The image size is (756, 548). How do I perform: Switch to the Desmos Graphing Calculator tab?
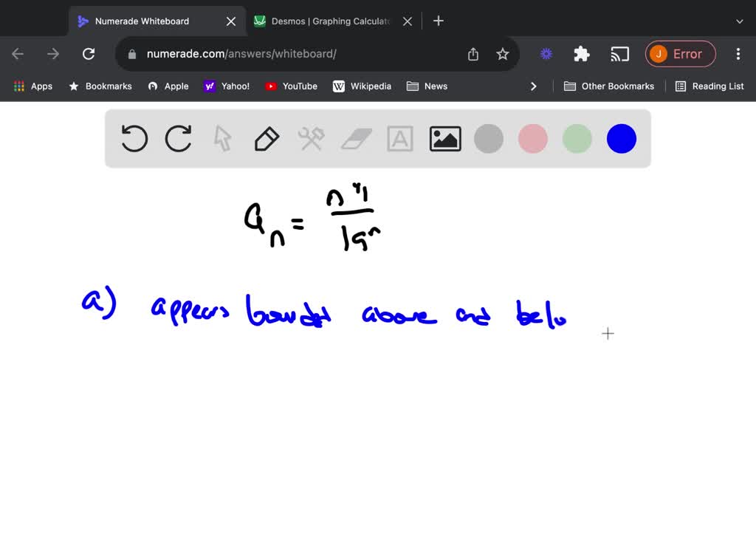(x=325, y=21)
